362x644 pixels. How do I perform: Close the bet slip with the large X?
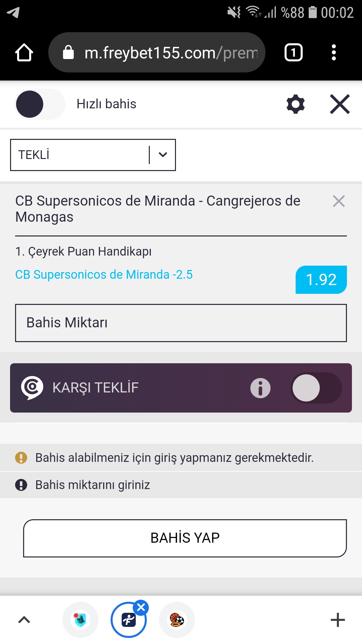pyautogui.click(x=340, y=104)
